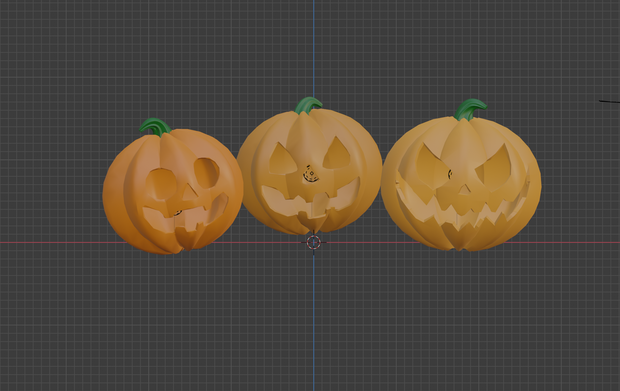The height and width of the screenshot is (391, 620).
Task: Click the origin marker on the right pumpkin
Action: [x=450, y=174]
